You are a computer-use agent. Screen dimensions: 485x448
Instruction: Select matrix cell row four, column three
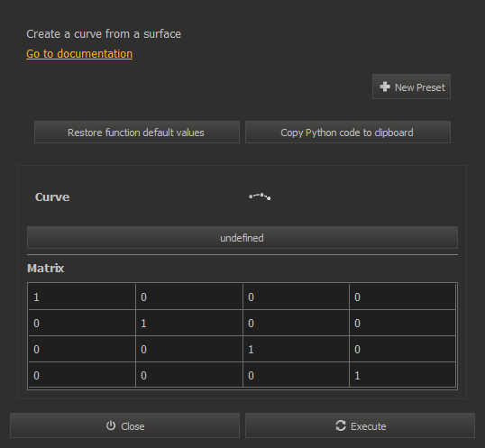pyautogui.click(x=296, y=375)
